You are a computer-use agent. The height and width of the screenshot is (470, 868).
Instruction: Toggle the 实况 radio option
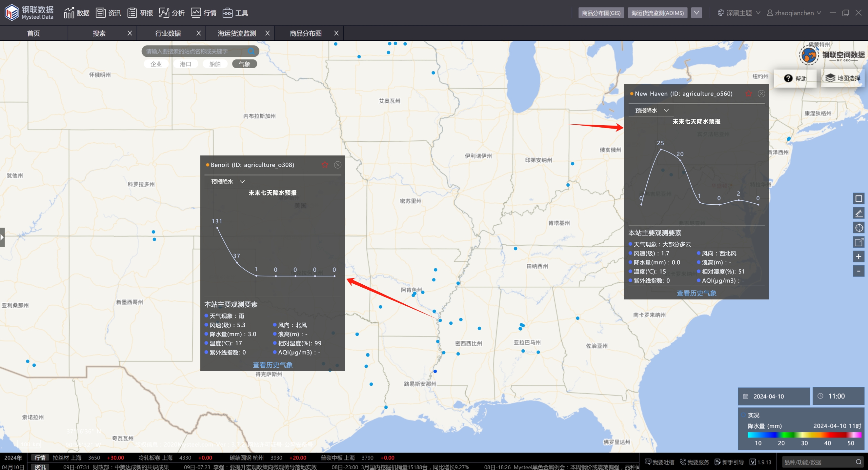click(743, 415)
